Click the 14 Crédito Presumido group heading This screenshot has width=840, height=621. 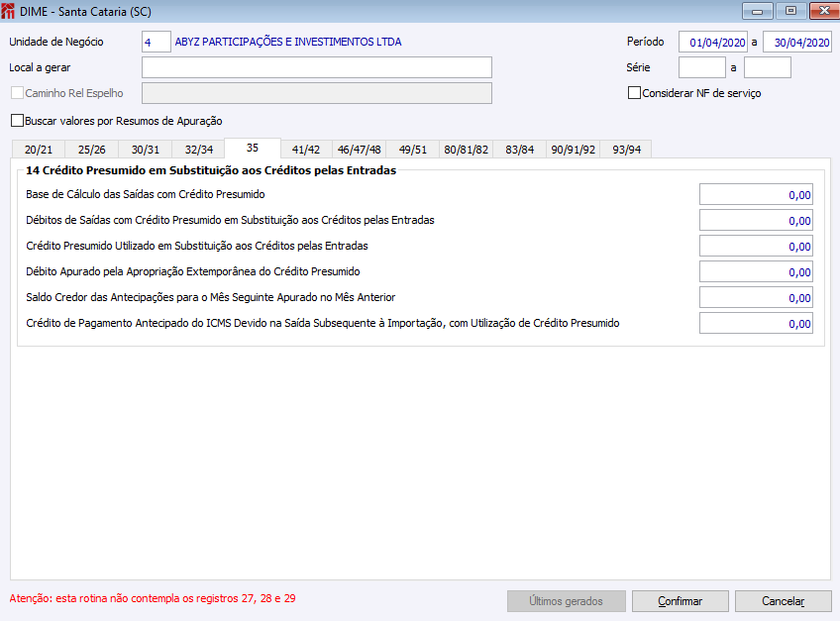(x=211, y=170)
